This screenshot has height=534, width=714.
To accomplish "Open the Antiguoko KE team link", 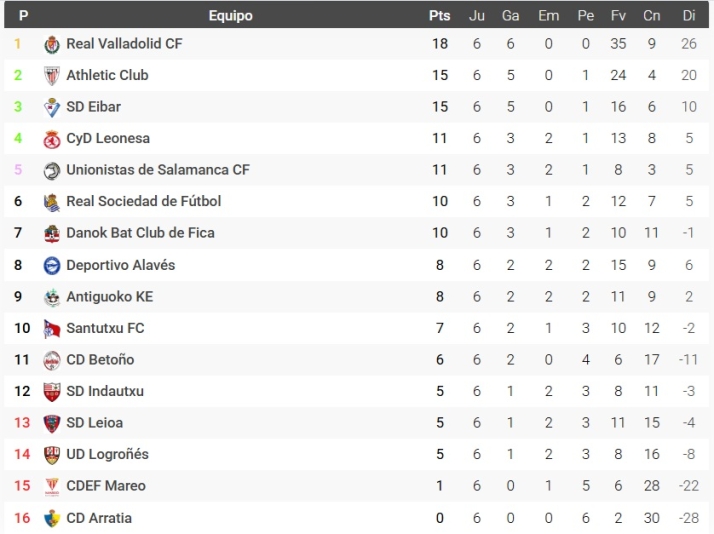I will point(110,297).
